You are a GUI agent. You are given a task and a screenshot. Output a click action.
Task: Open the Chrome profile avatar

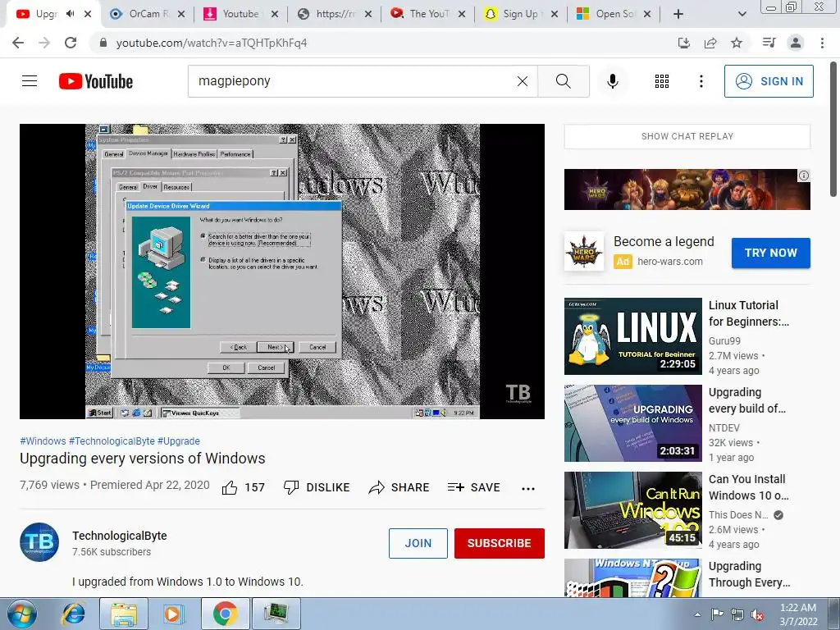(796, 43)
